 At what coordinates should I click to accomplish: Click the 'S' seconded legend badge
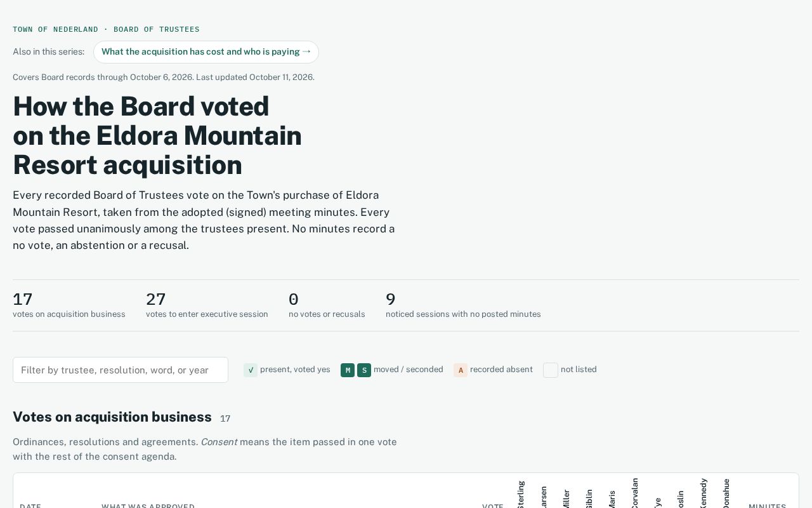tap(364, 370)
